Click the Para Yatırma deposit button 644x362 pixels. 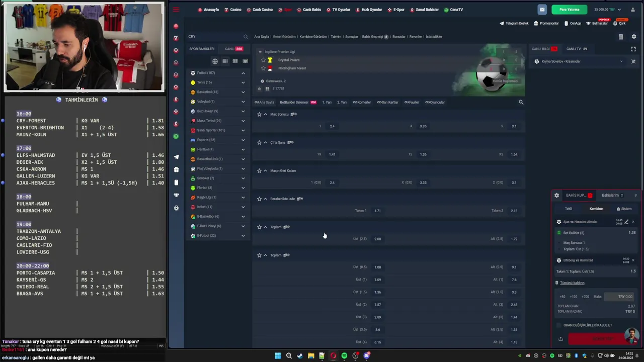click(x=570, y=10)
